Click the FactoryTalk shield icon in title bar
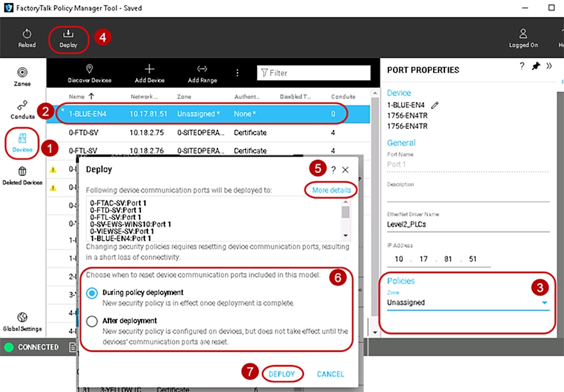 pos(9,8)
